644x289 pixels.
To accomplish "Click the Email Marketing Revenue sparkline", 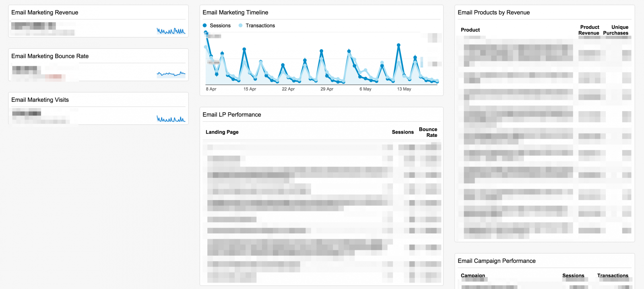I will coord(171,31).
